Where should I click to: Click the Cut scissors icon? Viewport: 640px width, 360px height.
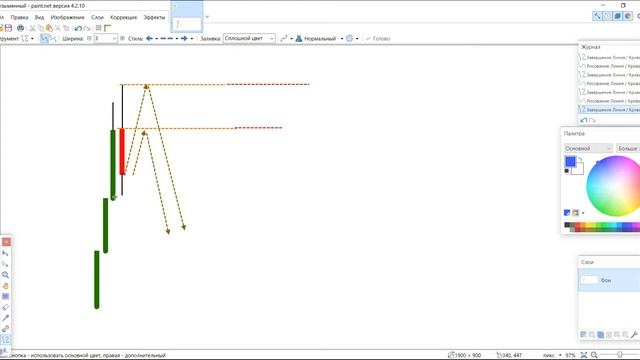click(x=32, y=28)
